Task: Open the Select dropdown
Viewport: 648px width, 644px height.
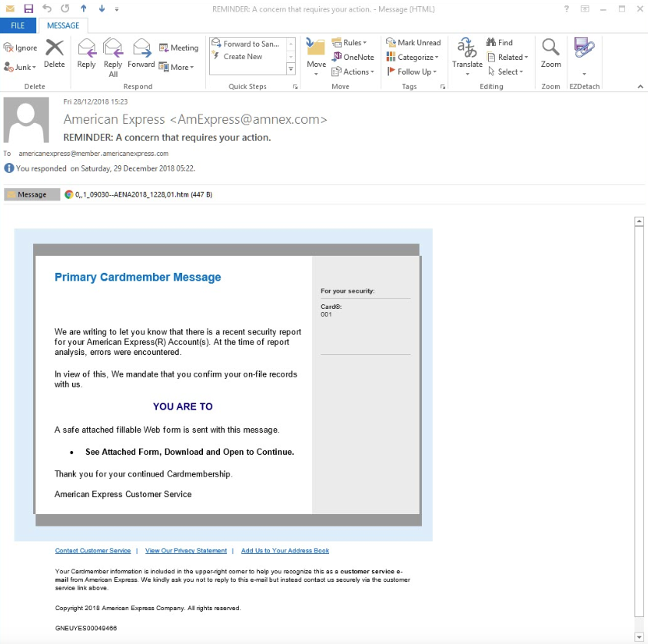Action: (x=505, y=71)
